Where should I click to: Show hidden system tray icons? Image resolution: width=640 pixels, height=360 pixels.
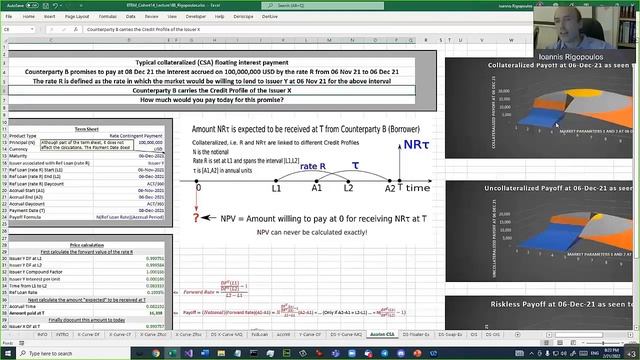(531, 353)
